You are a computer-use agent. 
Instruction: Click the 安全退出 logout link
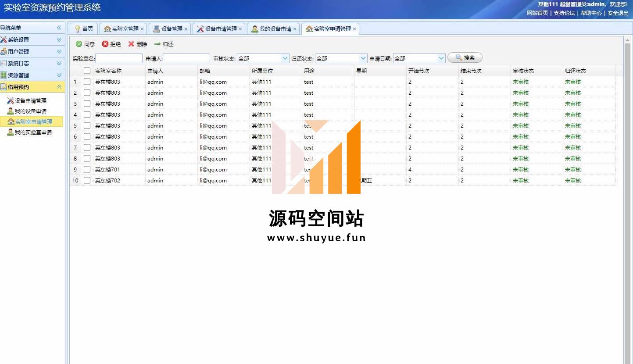(x=618, y=13)
